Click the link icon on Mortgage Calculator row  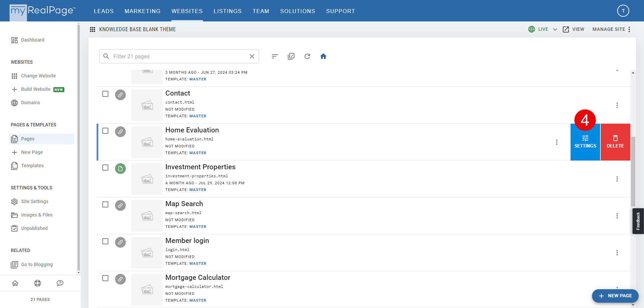(120, 279)
